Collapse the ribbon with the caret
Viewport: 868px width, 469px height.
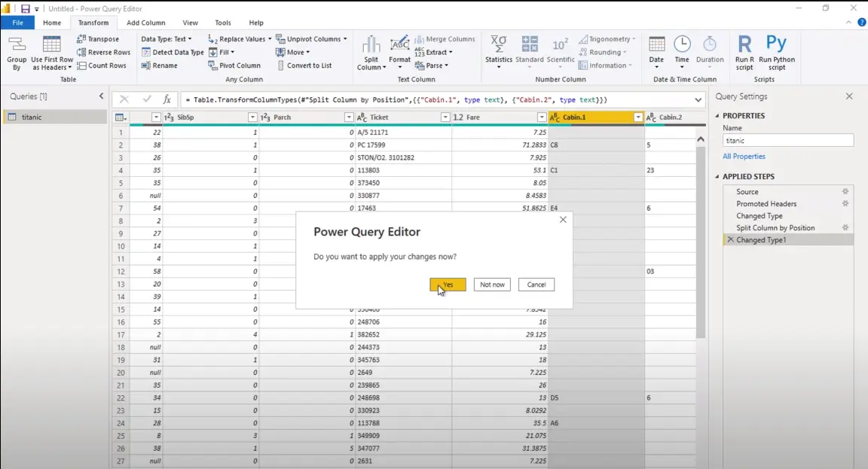[848, 23]
